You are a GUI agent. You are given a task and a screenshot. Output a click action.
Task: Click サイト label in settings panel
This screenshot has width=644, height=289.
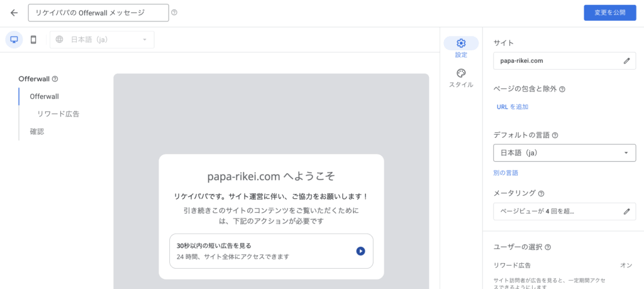coord(503,43)
